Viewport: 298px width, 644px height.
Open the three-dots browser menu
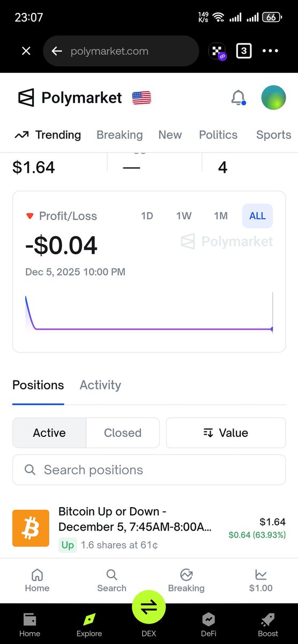[x=270, y=51]
